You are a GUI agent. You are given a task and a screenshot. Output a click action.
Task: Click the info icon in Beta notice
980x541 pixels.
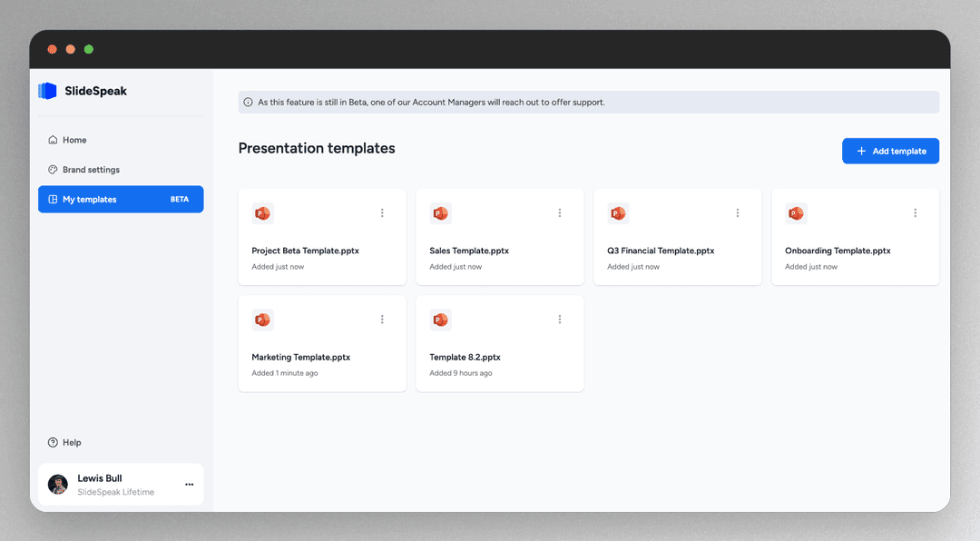[x=249, y=103]
